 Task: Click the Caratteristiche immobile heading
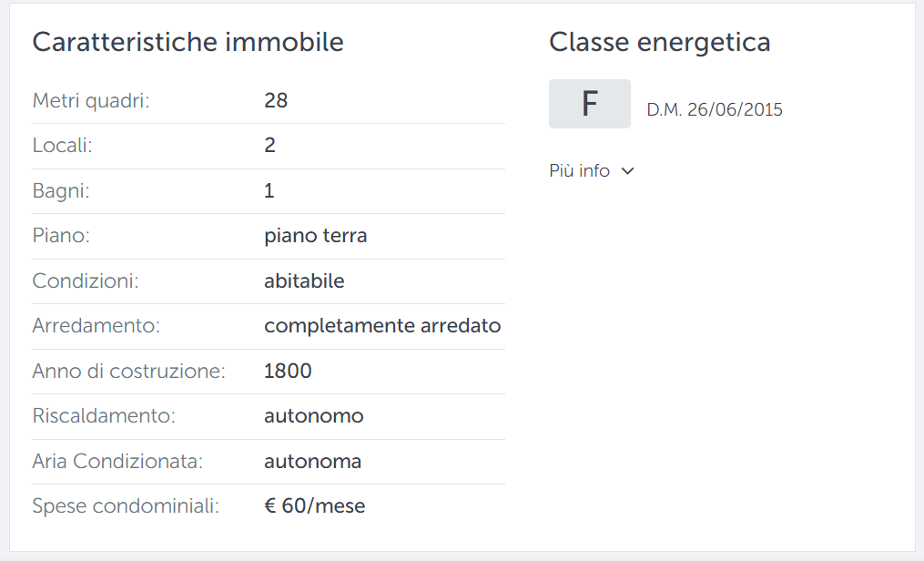click(x=188, y=43)
